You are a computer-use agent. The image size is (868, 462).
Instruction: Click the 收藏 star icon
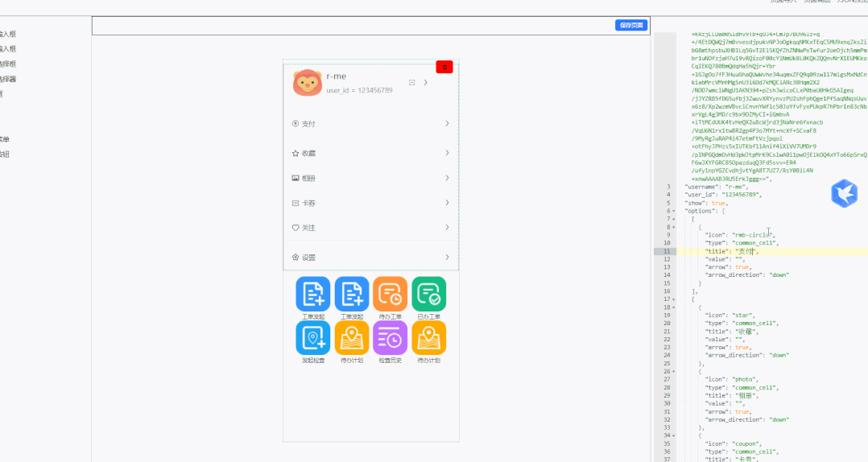pos(296,153)
